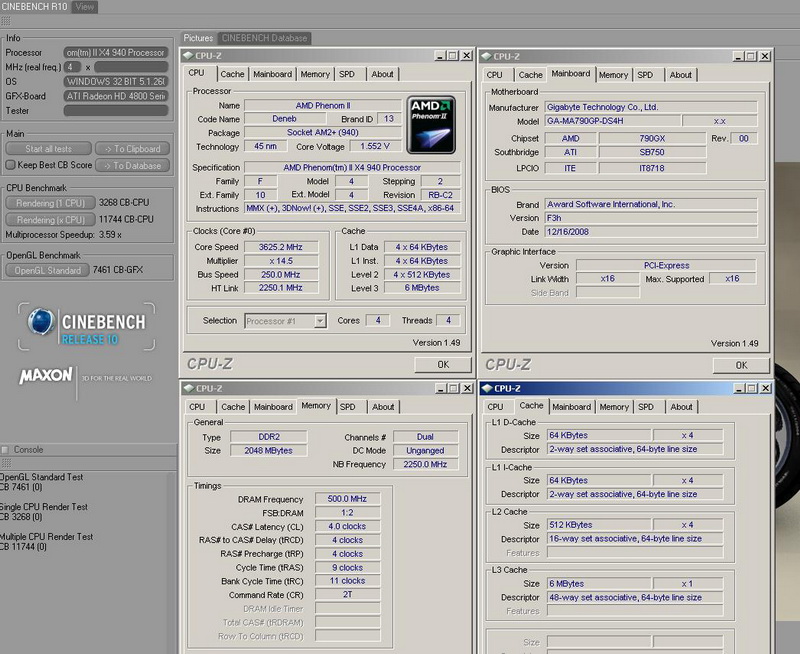This screenshot has height=654, width=800.
Task: Run the Rendering (x CPU) benchmark
Action: tap(48, 219)
